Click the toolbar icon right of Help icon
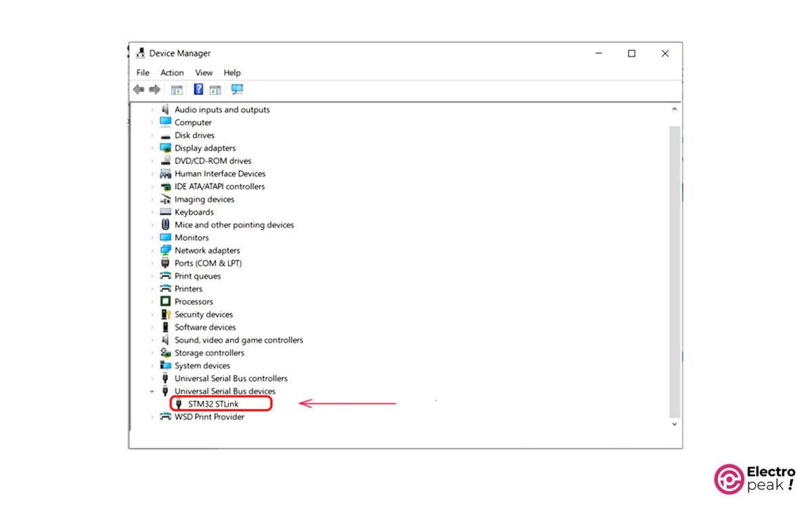The image size is (812, 508). click(x=215, y=89)
